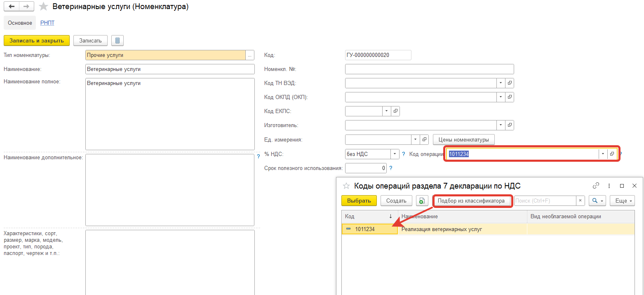Open the Еще dropdown menu

(x=622, y=201)
